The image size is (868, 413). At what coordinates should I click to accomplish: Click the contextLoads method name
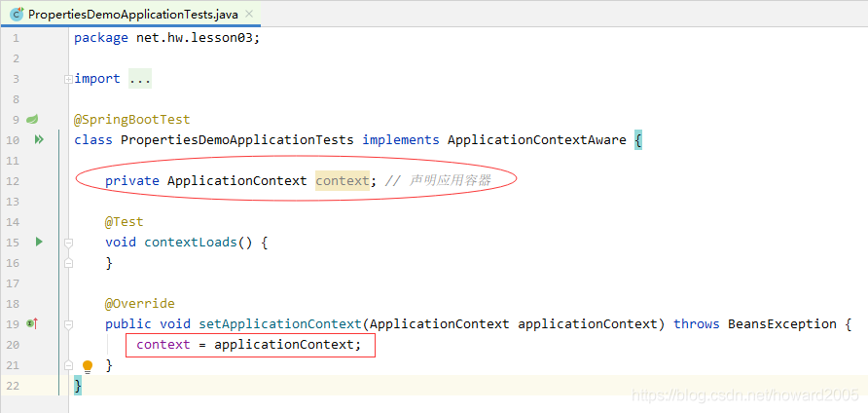pos(191,243)
